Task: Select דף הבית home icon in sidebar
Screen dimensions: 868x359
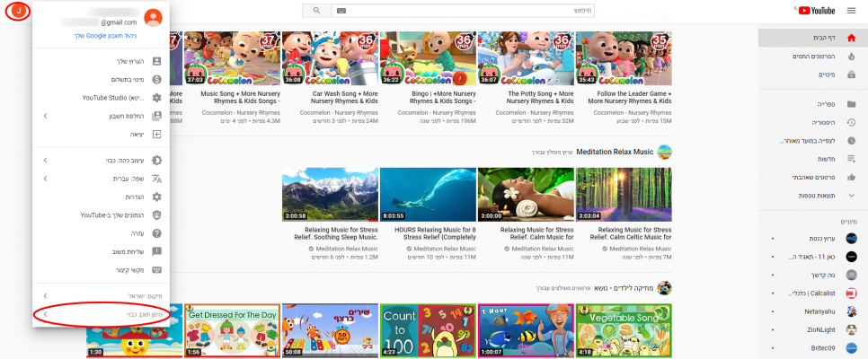Action: [x=852, y=39]
